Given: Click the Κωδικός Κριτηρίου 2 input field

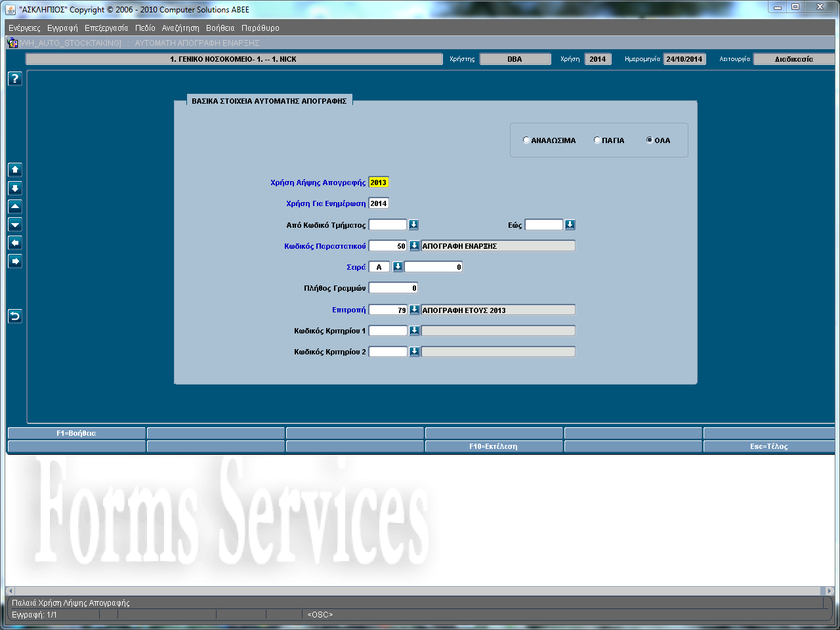Looking at the screenshot, I should click(388, 351).
